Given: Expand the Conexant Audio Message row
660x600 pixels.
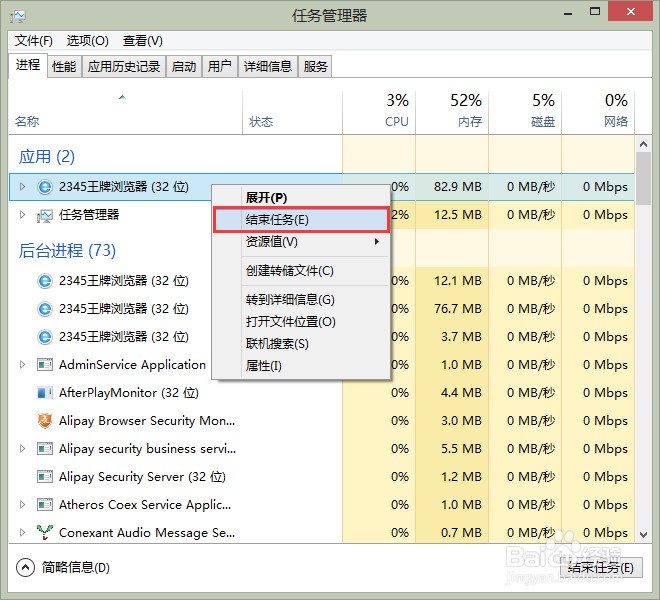Looking at the screenshot, I should (22, 533).
